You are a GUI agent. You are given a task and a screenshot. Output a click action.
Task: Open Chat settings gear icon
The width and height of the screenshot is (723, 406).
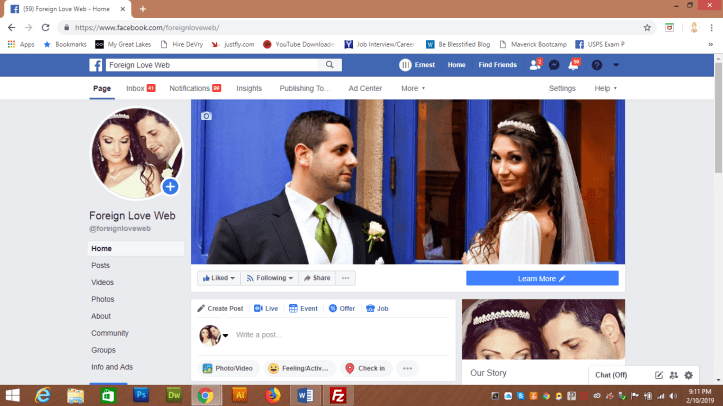tap(688, 375)
